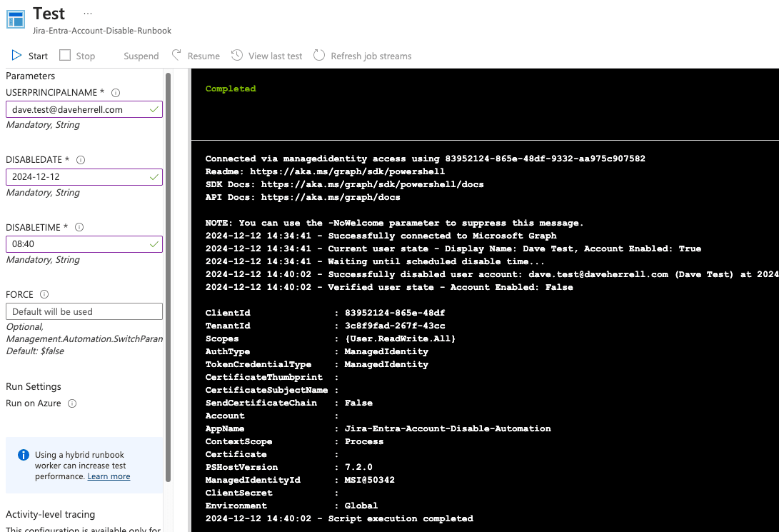Image resolution: width=779 pixels, height=532 pixels.
Task: Open the Learn more link
Action: tap(109, 476)
